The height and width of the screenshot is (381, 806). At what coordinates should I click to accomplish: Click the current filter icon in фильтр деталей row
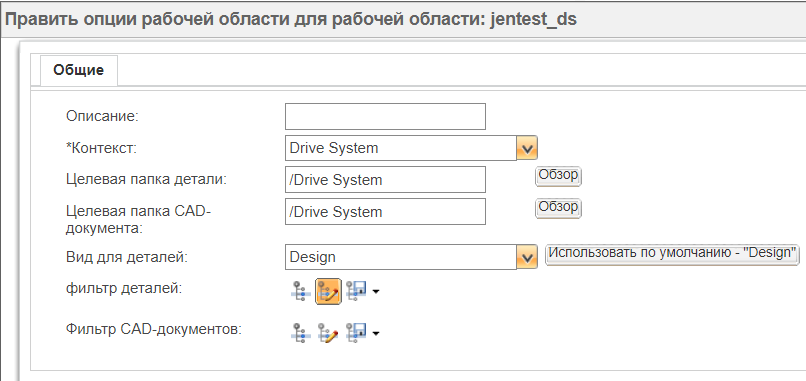[301, 293]
